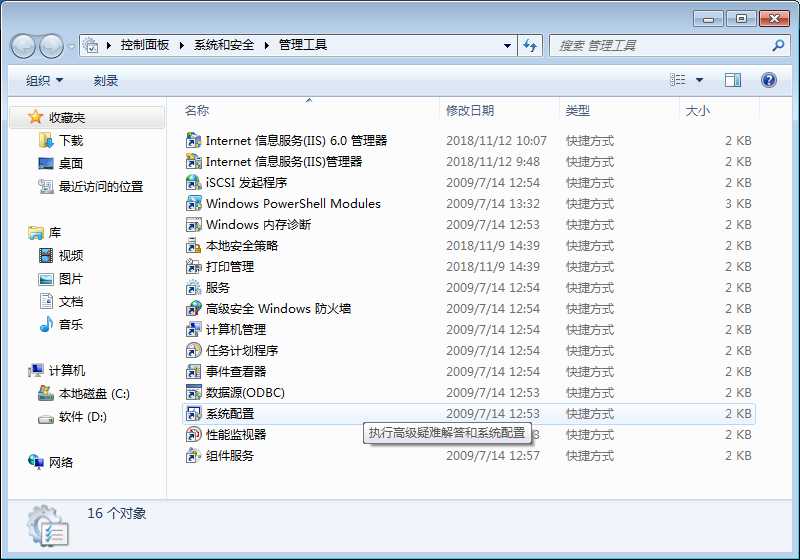Select the 计算机管理 icon
800x560 pixels.
coord(193,329)
